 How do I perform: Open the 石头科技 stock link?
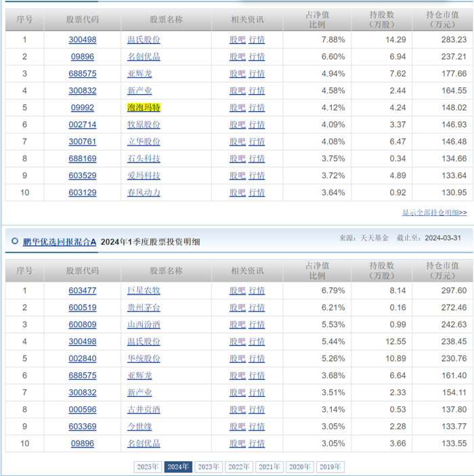click(x=144, y=158)
